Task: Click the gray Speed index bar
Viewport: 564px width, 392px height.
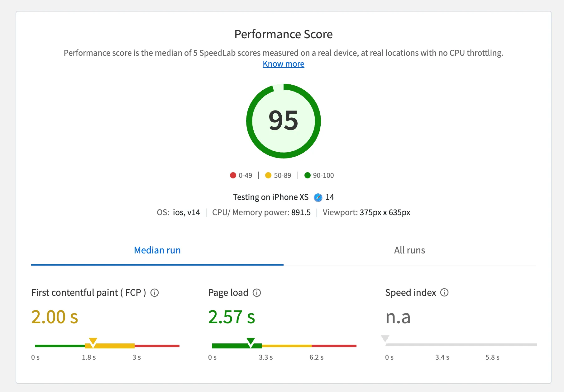Action: (x=461, y=345)
